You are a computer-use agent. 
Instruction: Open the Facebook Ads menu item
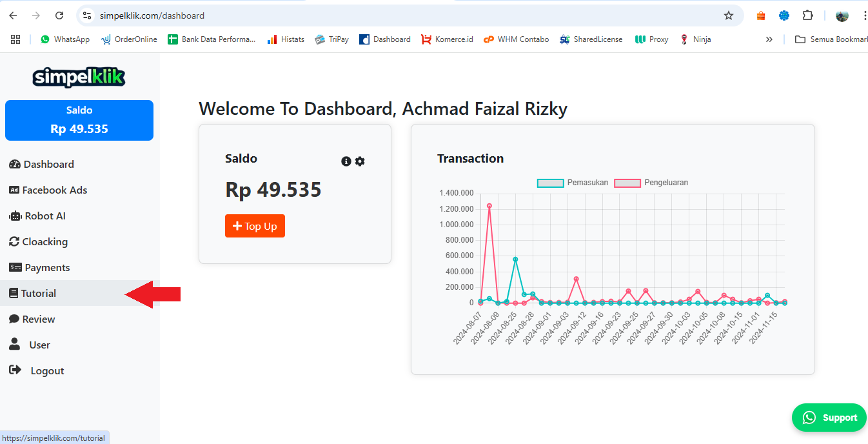(x=54, y=190)
